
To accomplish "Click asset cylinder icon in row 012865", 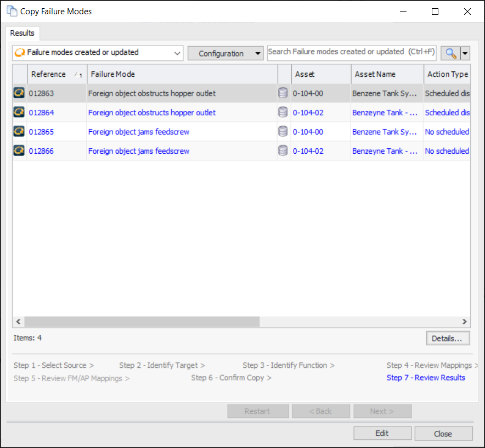I will click(283, 132).
